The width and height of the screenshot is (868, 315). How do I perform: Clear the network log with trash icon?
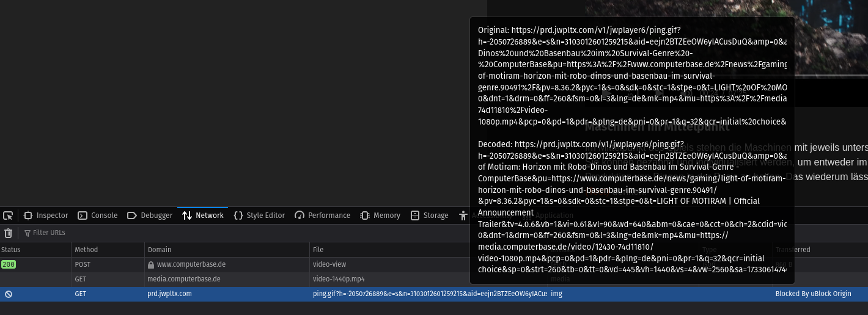[8, 233]
